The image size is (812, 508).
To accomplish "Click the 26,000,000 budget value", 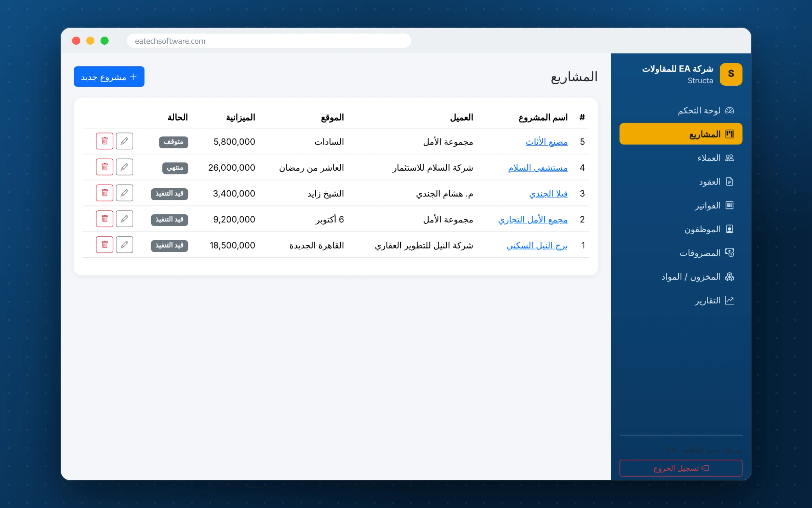I will [232, 168].
